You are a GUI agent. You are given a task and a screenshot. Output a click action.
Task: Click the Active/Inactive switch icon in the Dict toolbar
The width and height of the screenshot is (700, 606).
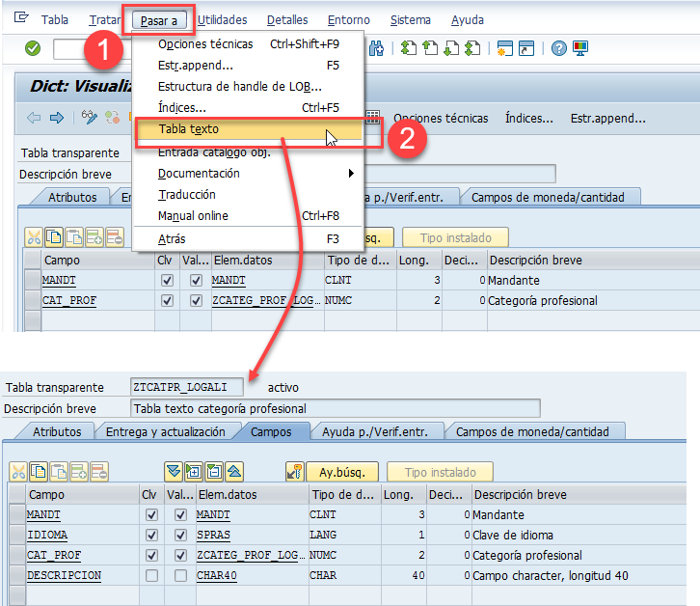click(112, 117)
